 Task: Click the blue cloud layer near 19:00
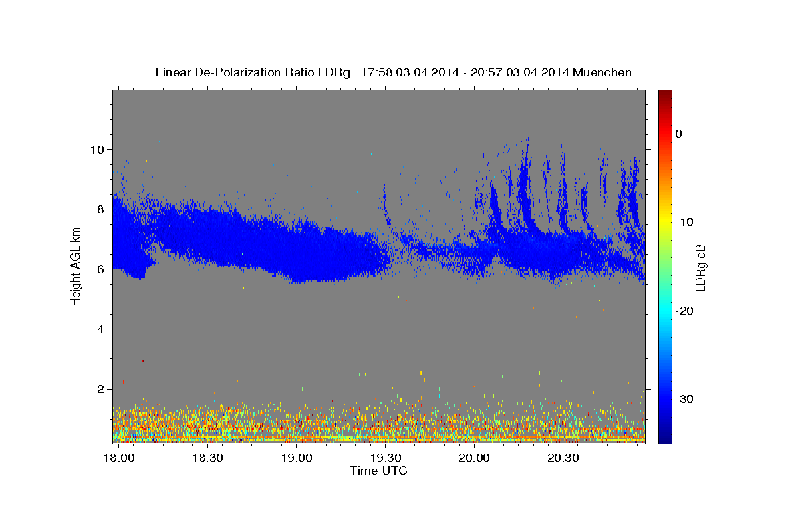pyautogui.click(x=297, y=251)
